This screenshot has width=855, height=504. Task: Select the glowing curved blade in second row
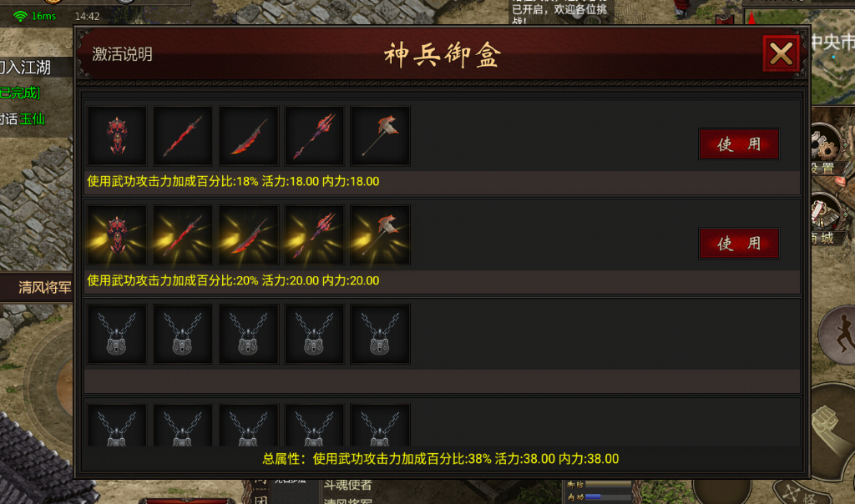click(x=249, y=234)
